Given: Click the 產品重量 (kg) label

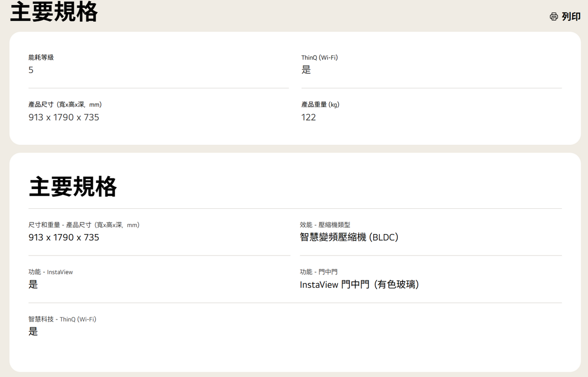Looking at the screenshot, I should click(320, 105).
